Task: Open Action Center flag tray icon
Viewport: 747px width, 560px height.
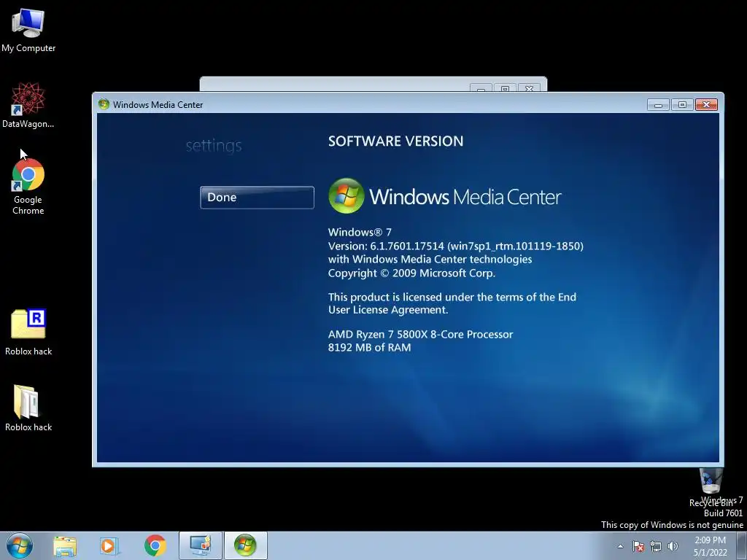Action: pos(638,546)
